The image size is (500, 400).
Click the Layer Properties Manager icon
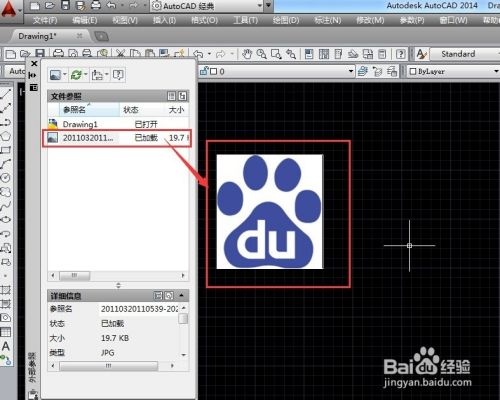point(363,71)
